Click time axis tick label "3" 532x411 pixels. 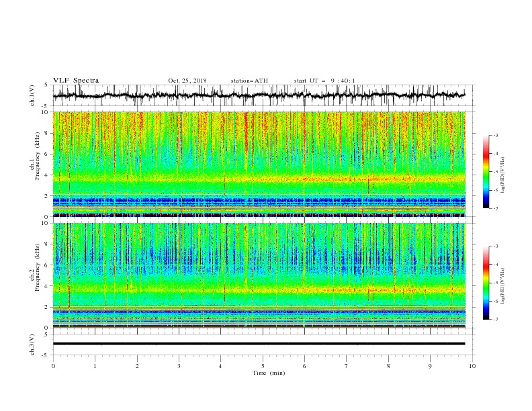[x=179, y=366]
